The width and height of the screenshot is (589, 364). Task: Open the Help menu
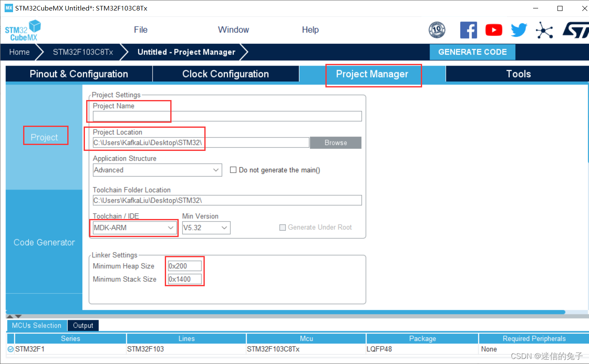pyautogui.click(x=310, y=30)
